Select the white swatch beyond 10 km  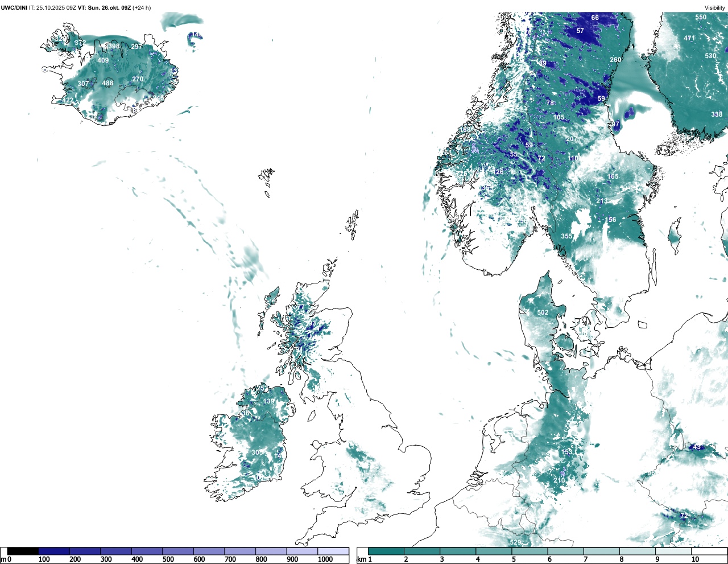pos(708,551)
